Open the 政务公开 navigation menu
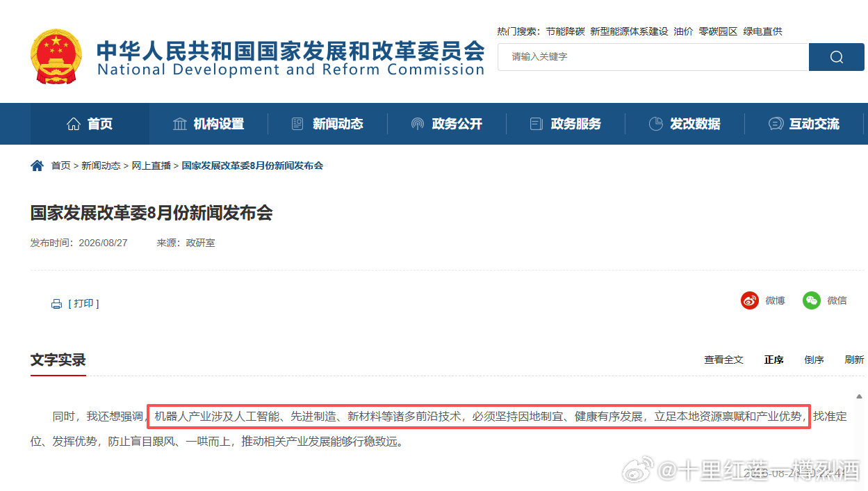Viewport: 868px width, 491px height. click(x=447, y=124)
